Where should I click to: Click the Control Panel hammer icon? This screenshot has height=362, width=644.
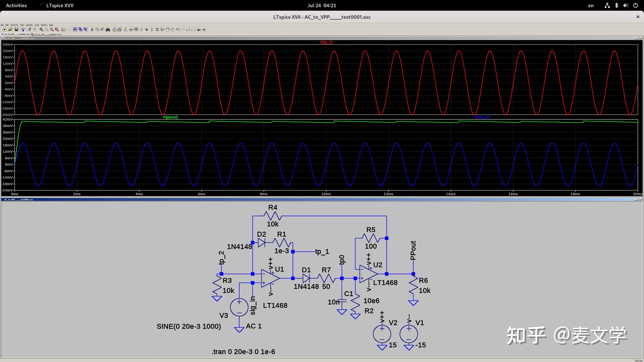[23, 29]
